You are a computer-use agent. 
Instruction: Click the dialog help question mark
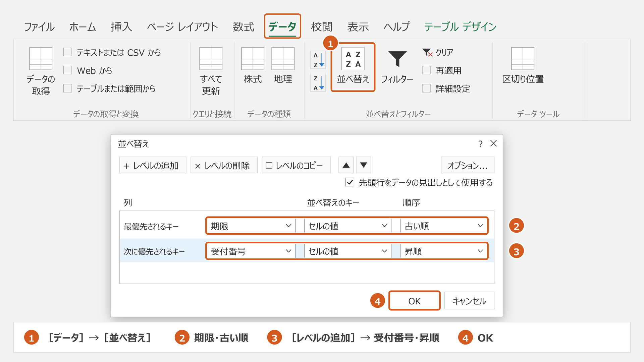pos(480,144)
